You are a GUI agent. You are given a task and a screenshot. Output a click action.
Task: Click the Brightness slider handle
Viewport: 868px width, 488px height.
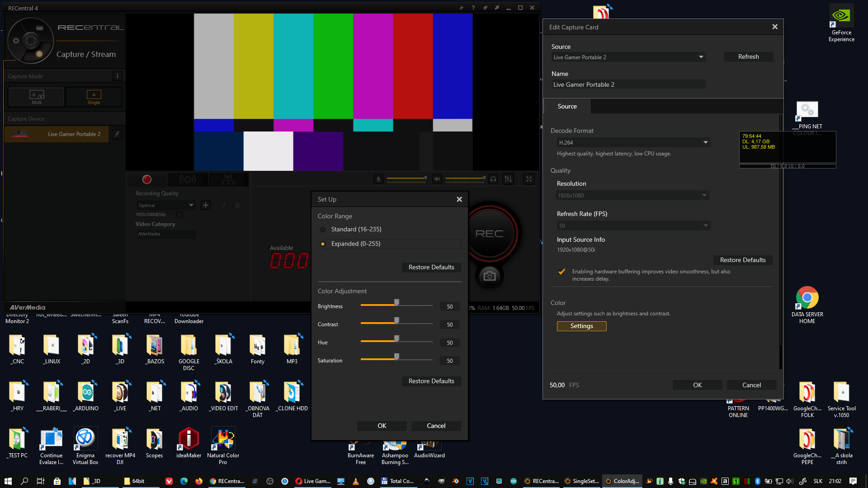396,303
